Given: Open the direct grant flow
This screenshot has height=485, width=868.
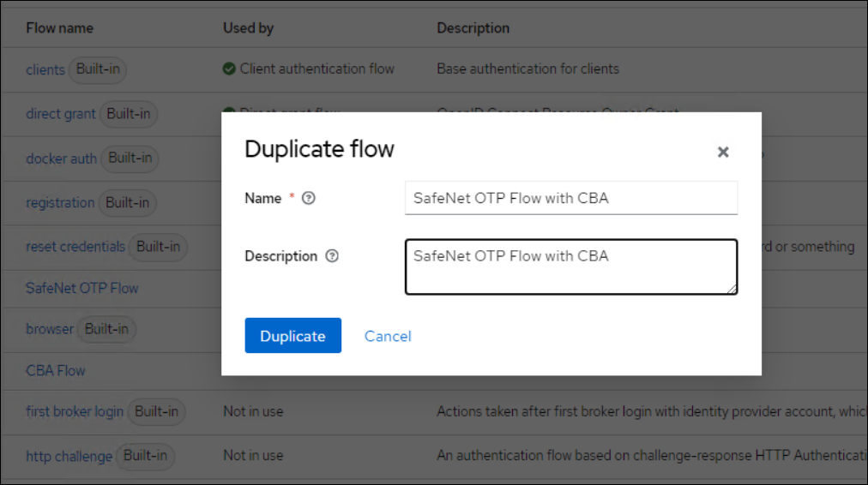Looking at the screenshot, I should (x=61, y=114).
